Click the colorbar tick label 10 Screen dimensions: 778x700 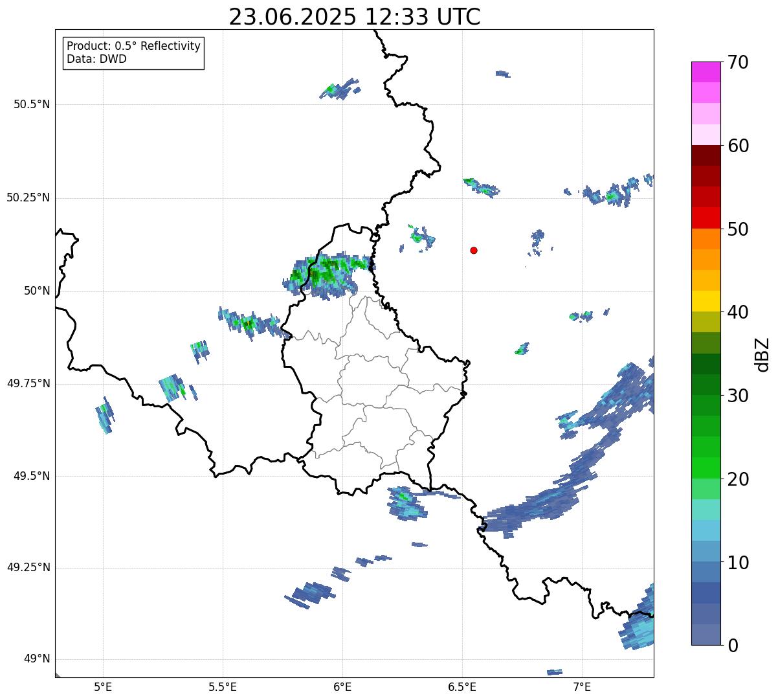737,562
